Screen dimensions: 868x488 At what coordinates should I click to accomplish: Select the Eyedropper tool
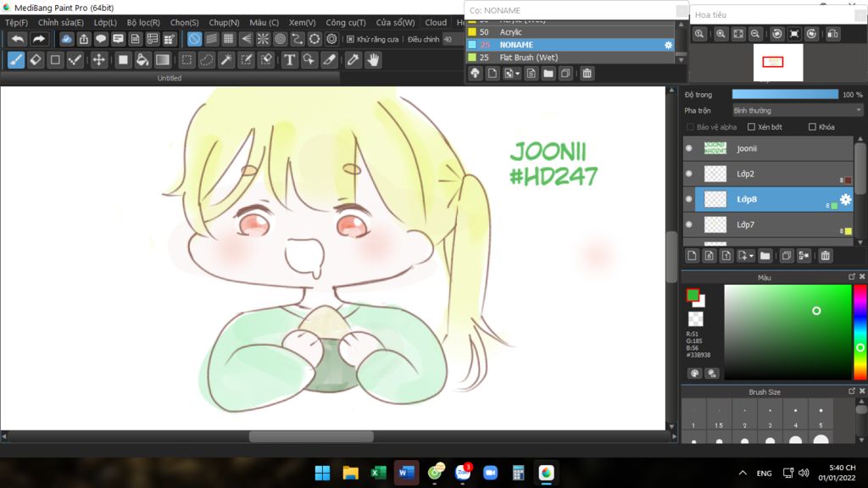coord(353,60)
